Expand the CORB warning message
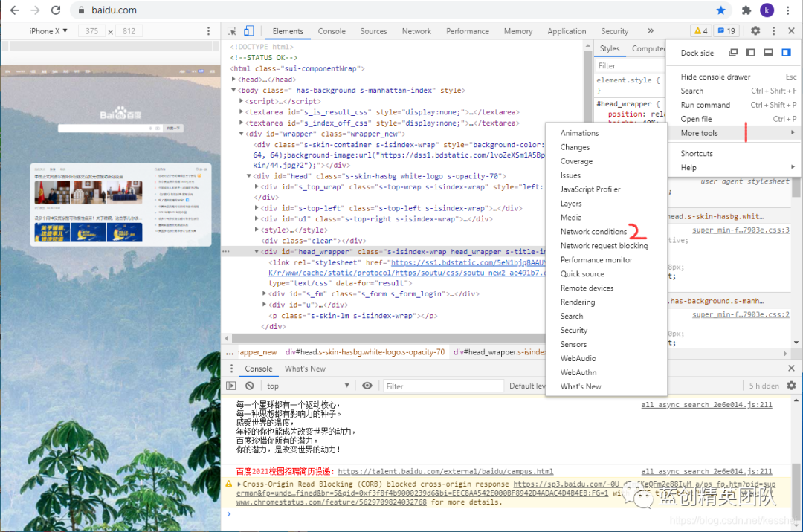 pos(239,484)
